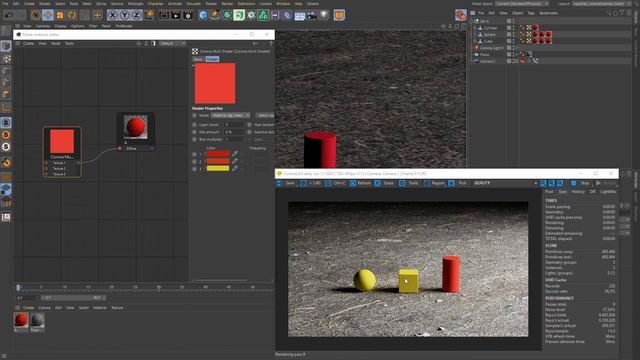Select the Rotate tool in toolbar
The width and height of the screenshot is (640, 360).
[x=72, y=16]
